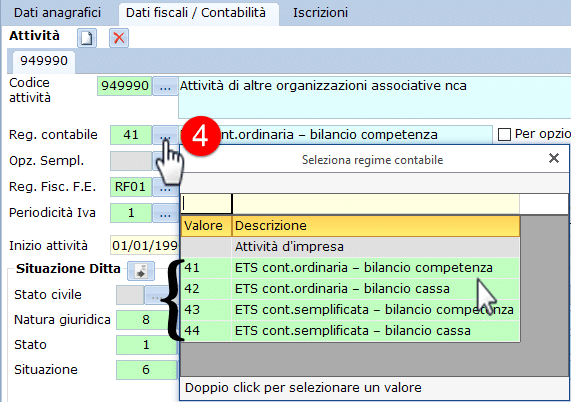Click the Stato civile field
The width and height of the screenshot is (571, 402).
tap(130, 295)
